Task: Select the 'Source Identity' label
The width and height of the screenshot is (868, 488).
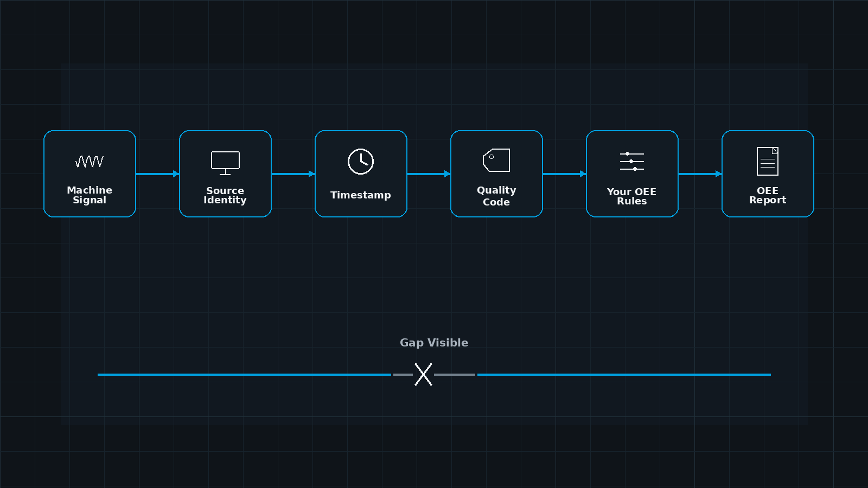Action: 225,195
